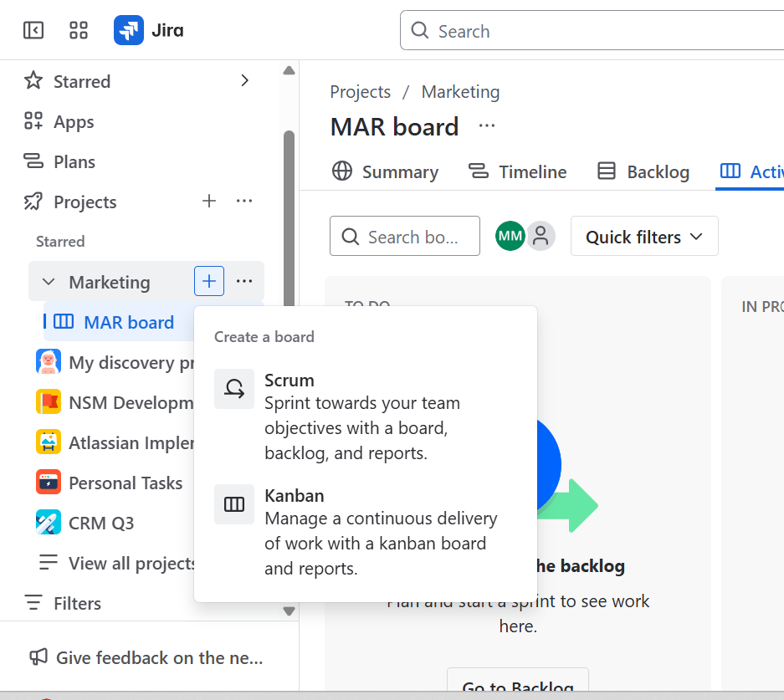Collapse the sidebar with the panel icon
Screen dimensions: 784x700
(x=33, y=30)
